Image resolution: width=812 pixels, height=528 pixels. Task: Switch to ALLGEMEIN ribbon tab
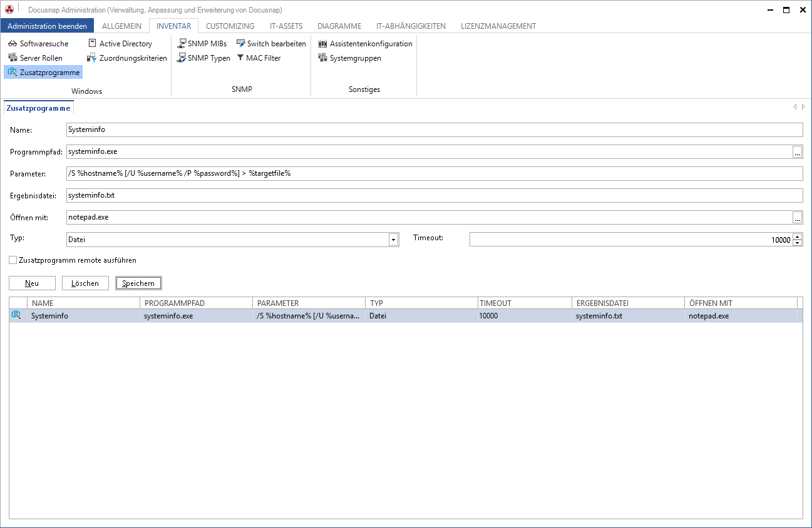pos(122,26)
